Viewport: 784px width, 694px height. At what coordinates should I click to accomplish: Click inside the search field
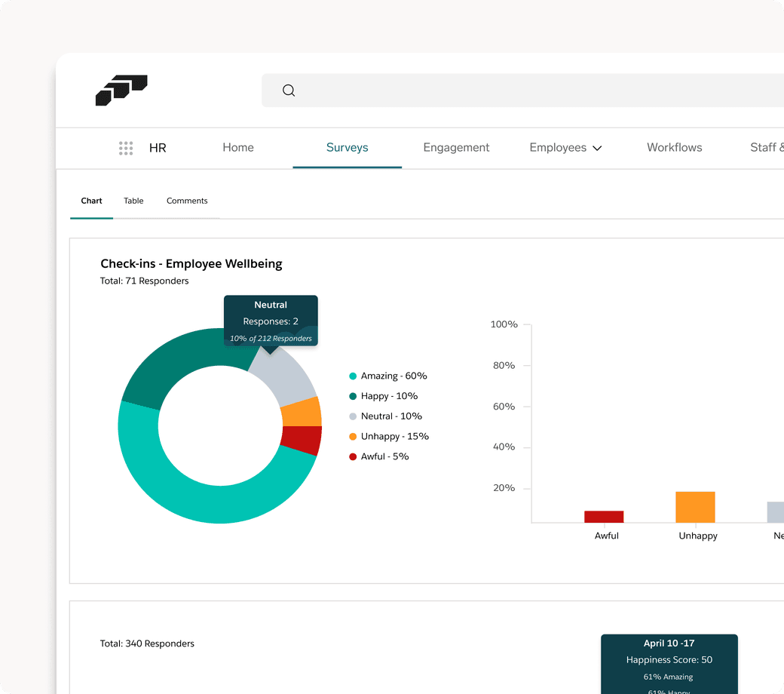[522, 91]
